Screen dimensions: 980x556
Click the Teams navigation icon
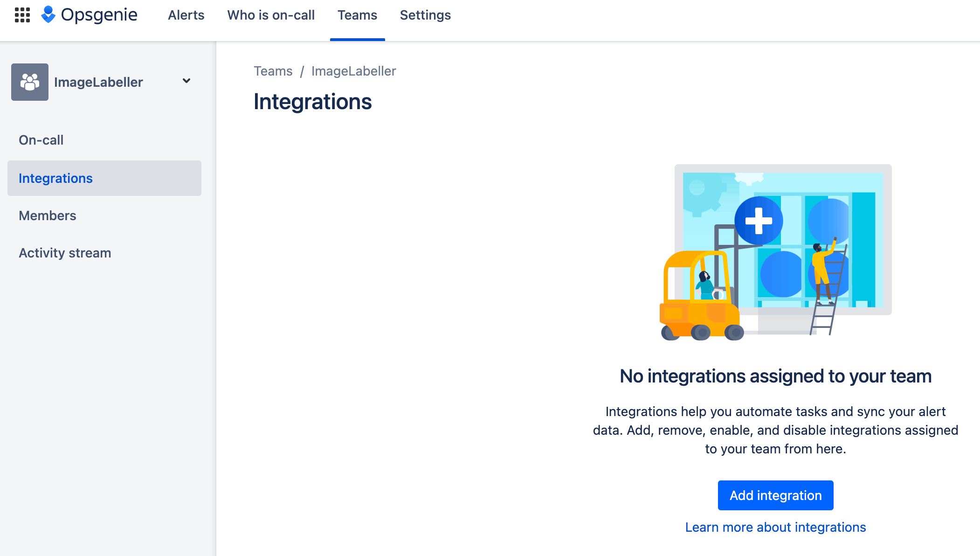(x=358, y=15)
